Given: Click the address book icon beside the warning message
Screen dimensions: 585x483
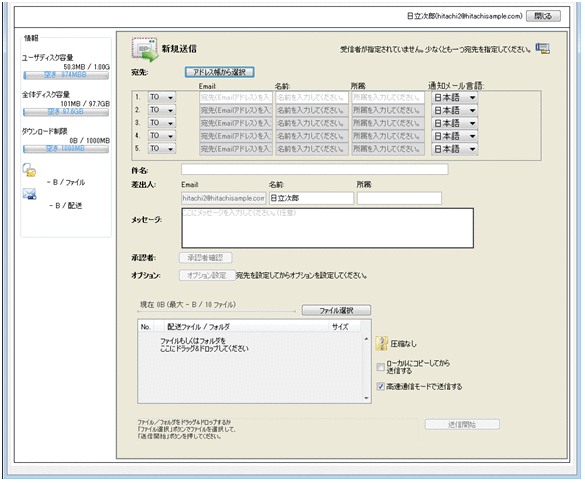Looking at the screenshot, I should coord(542,48).
